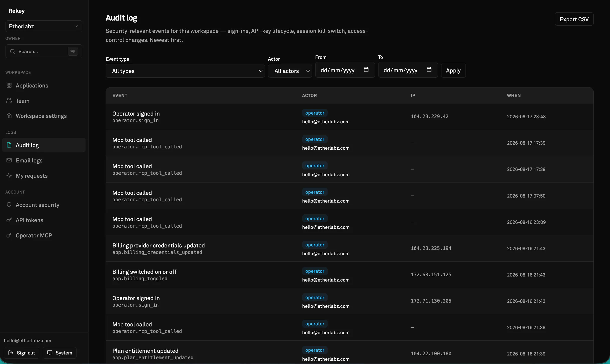Viewport: 610px width, 364px height.
Task: Click the Plan entitlement updated event
Action: [145, 351]
